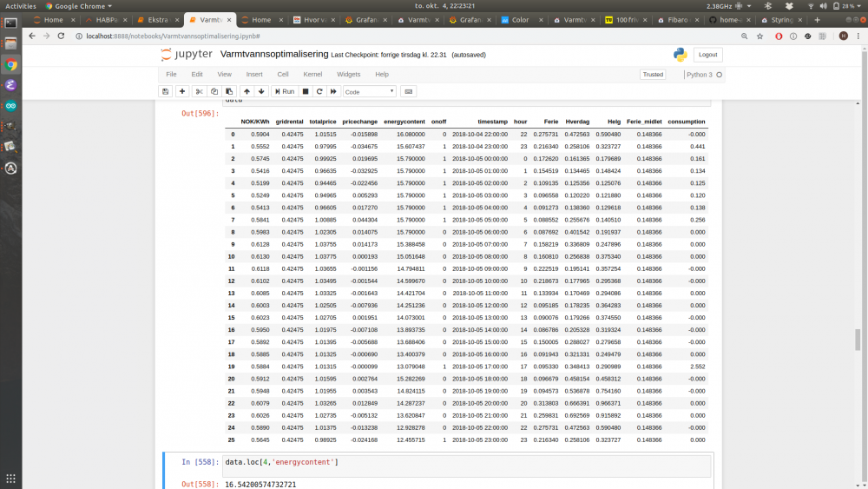Move selected cell down arrow
Image resolution: width=868 pixels, height=489 pixels.
click(261, 91)
